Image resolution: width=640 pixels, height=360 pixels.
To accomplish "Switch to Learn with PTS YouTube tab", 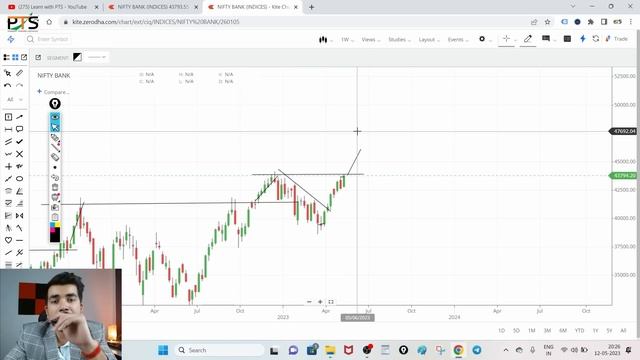I will coord(53,7).
